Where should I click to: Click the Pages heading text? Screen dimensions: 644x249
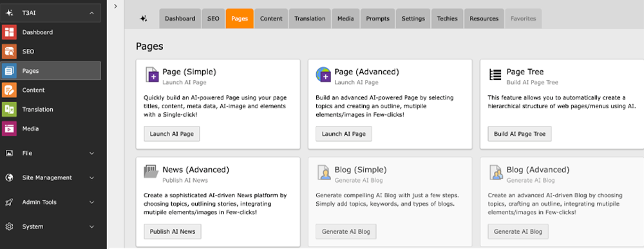click(x=149, y=46)
